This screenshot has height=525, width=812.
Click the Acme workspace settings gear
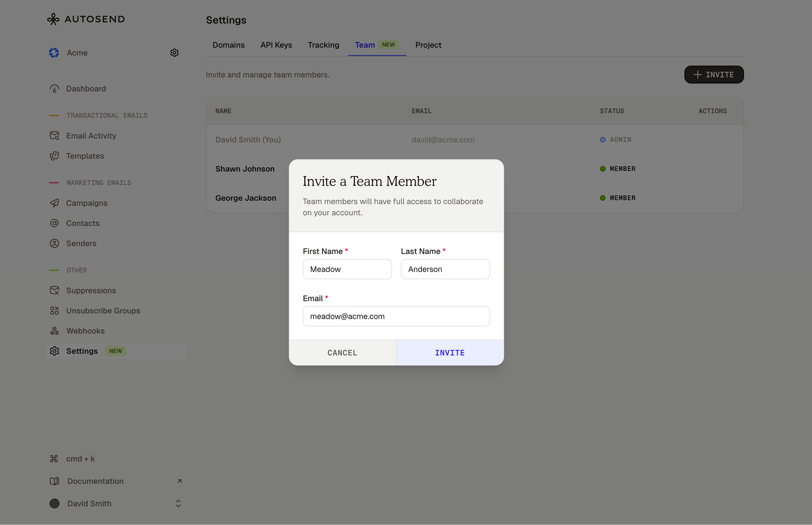pyautogui.click(x=174, y=52)
